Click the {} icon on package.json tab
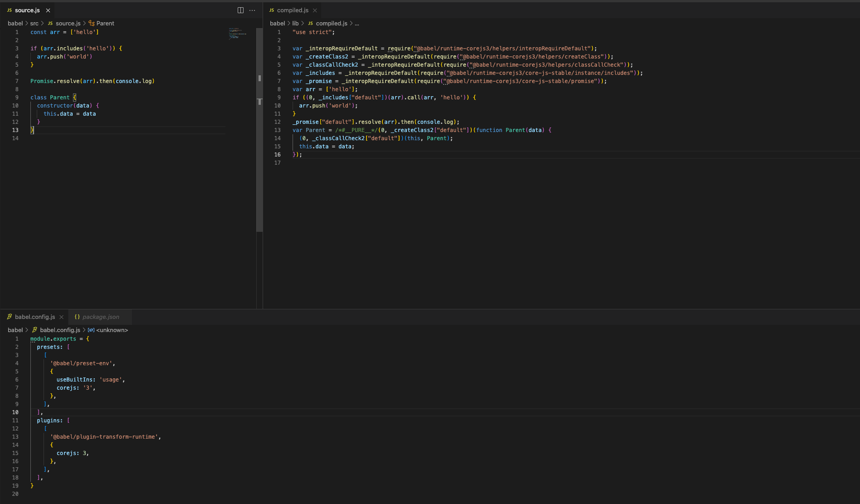The height and width of the screenshot is (504, 860). [77, 317]
